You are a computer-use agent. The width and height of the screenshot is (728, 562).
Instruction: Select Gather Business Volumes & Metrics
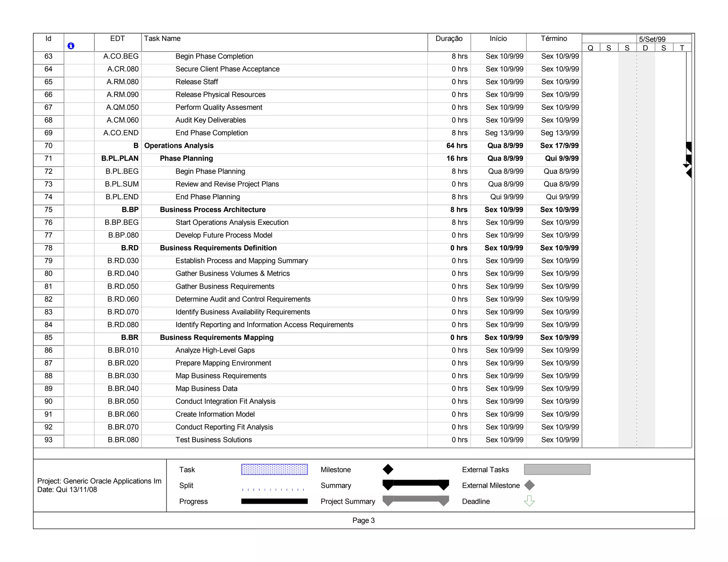232,274
